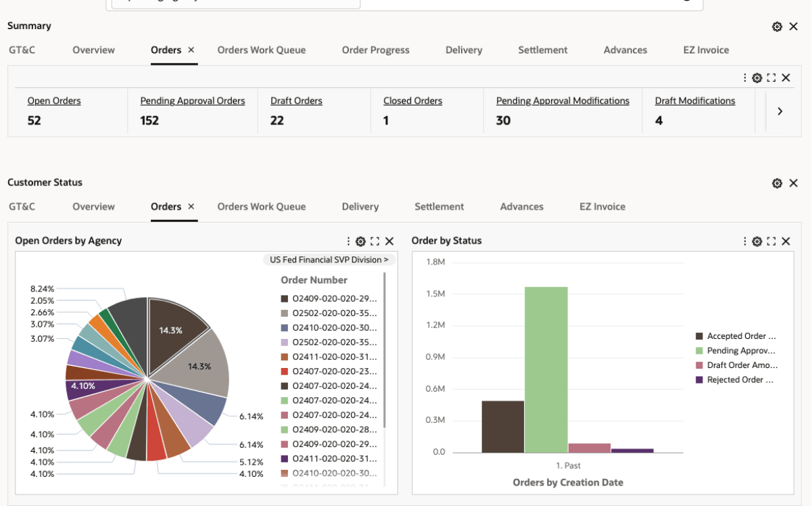Image resolution: width=812 pixels, height=506 pixels.
Task: Click US Fed Financial SVP Division breadcrumb
Action: pyautogui.click(x=329, y=260)
